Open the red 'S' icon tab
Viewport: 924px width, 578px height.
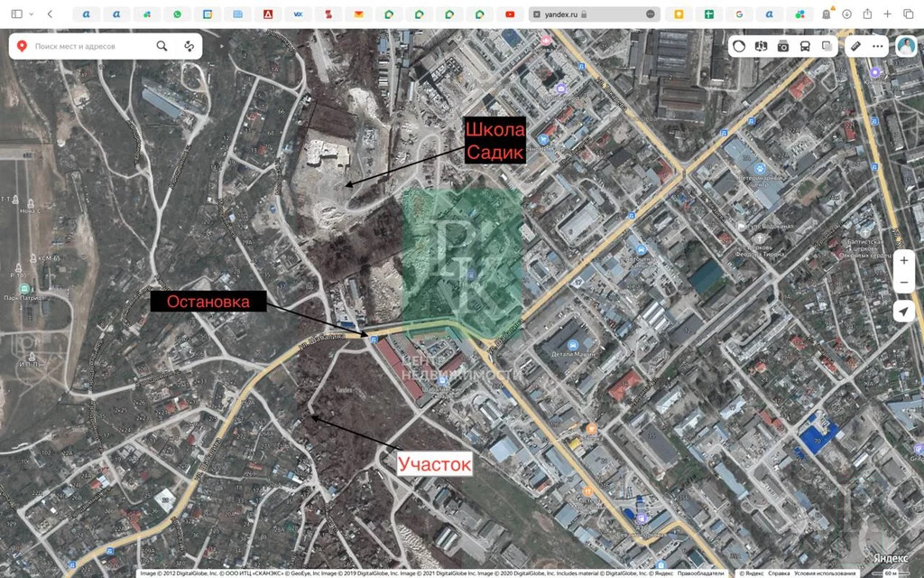point(328,14)
